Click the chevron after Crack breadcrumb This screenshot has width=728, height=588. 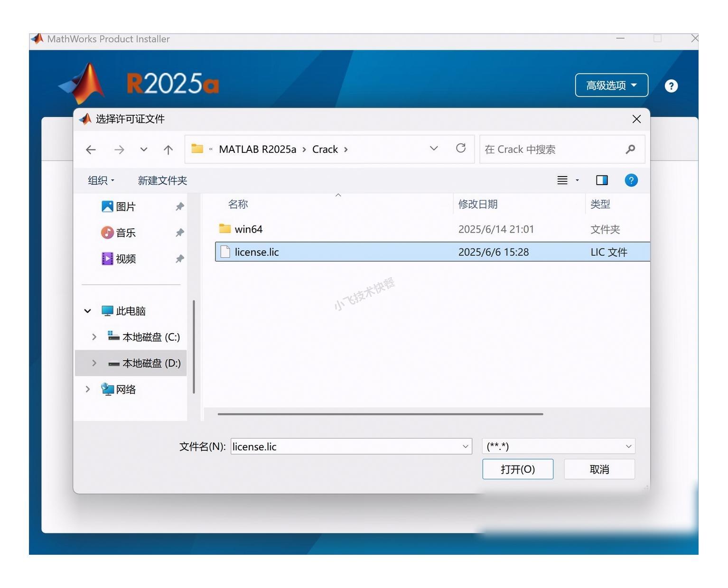point(346,149)
